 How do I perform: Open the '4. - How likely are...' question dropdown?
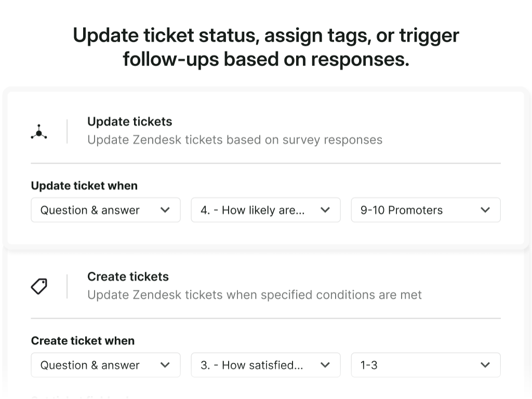pos(265,210)
